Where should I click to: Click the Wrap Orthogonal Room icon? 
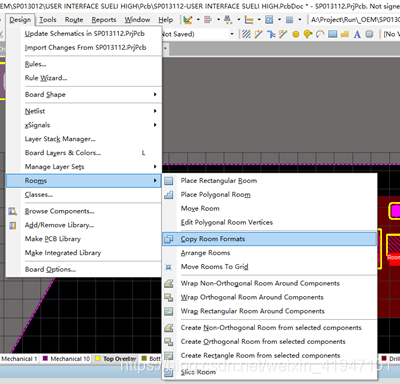click(169, 297)
